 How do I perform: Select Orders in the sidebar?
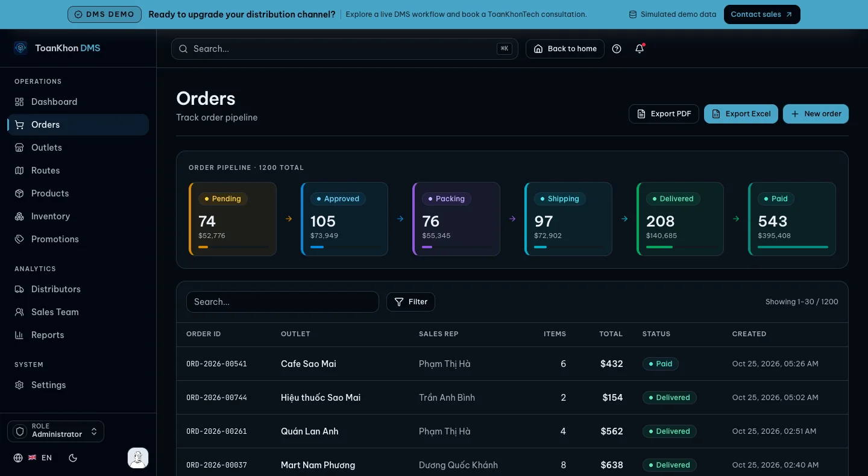coord(78,125)
